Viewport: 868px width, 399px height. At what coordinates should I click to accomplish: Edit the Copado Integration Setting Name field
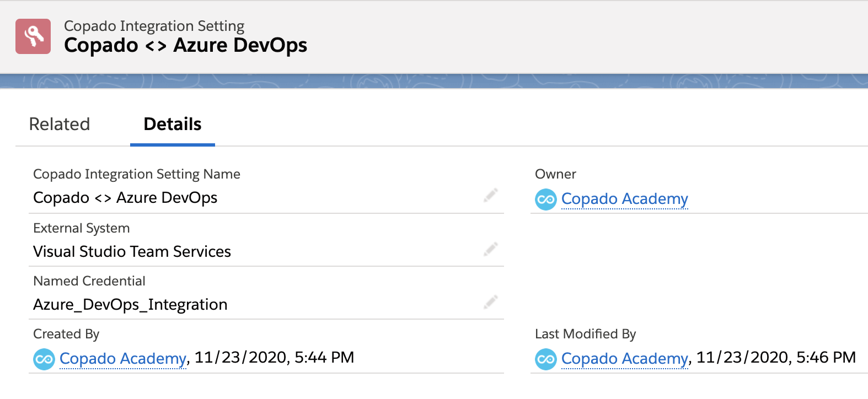pos(490,196)
